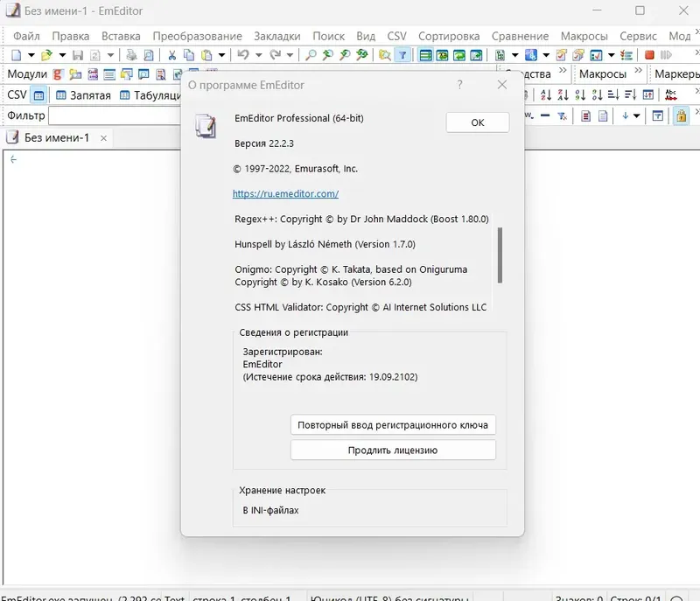Expand the Макросы toolbar chevron
This screenshot has height=601, width=700.
point(638,73)
